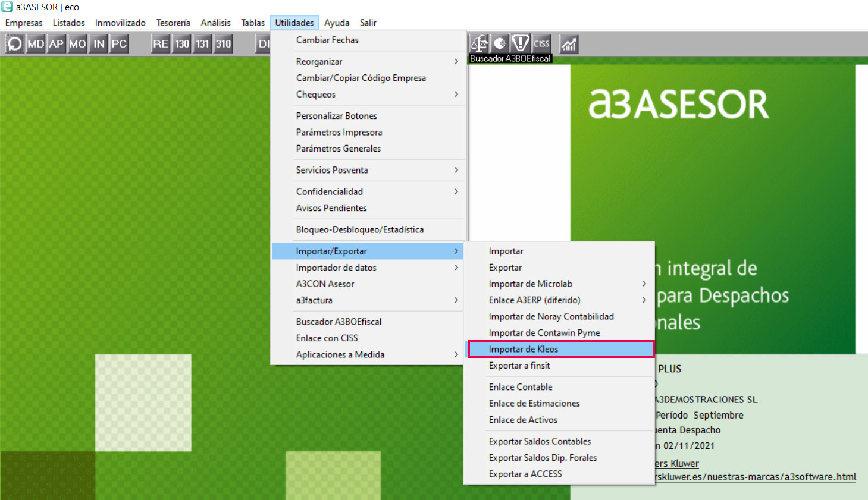Click the CISS toolbar icon
868x500 pixels.
pyautogui.click(x=541, y=43)
